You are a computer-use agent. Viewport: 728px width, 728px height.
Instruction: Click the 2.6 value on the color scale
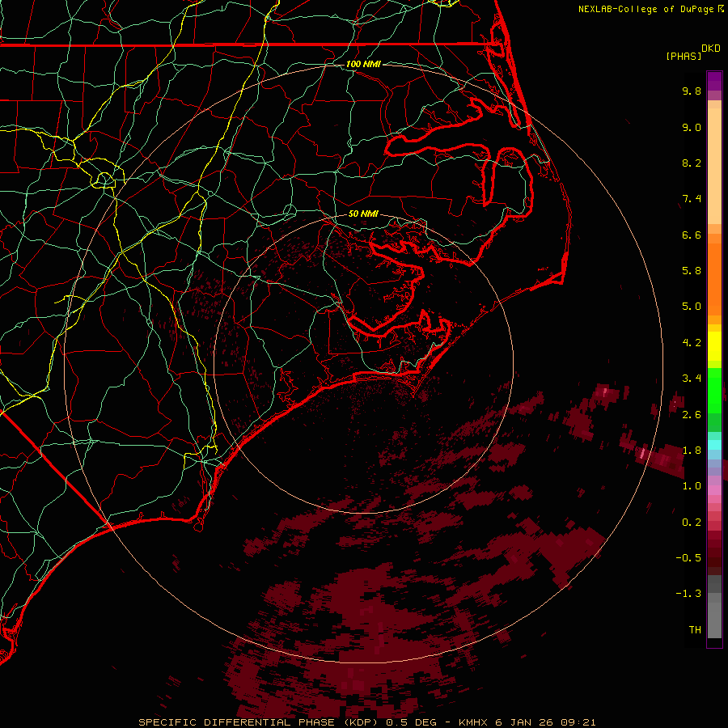(x=692, y=415)
